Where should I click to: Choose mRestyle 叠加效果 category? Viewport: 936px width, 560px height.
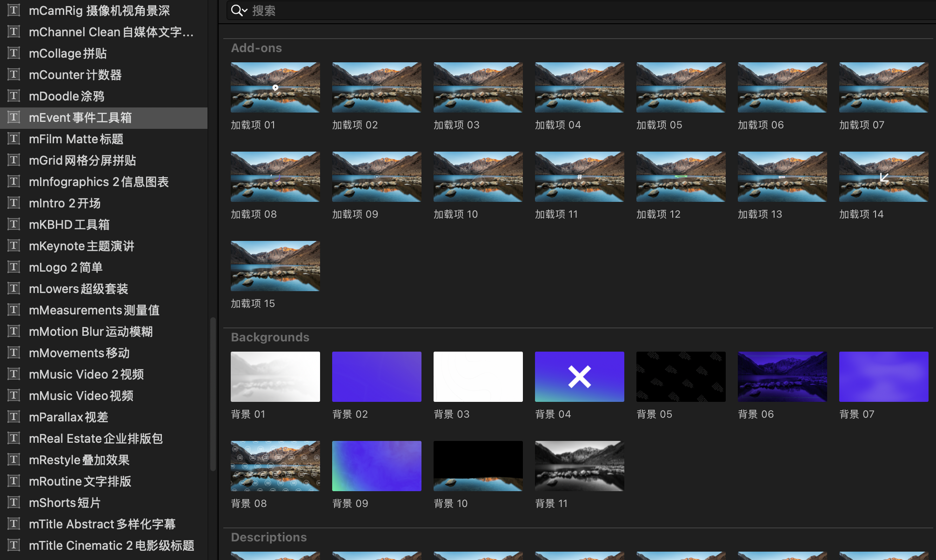click(104, 460)
